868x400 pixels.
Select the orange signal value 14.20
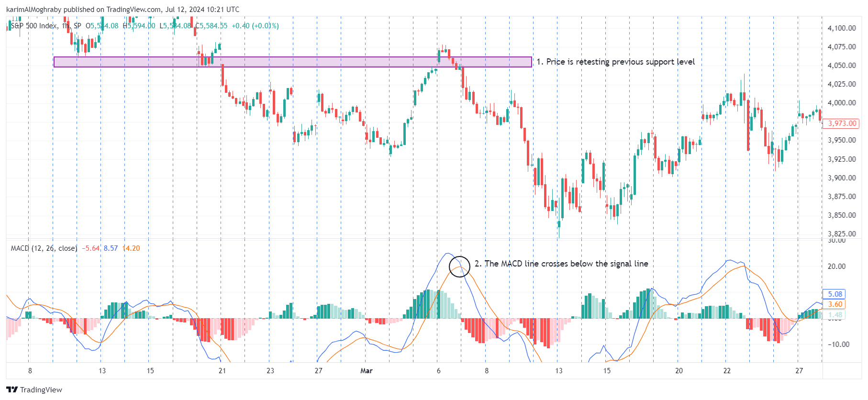coord(131,248)
